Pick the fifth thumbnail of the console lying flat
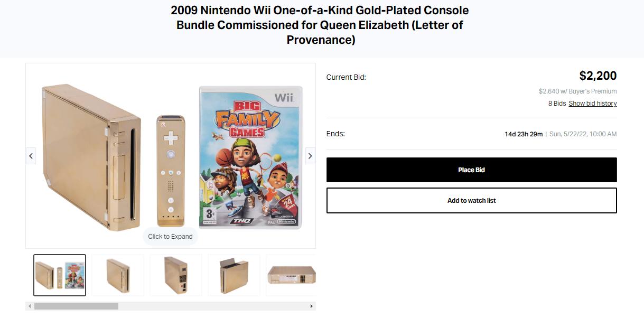The image size is (644, 318). pyautogui.click(x=291, y=275)
